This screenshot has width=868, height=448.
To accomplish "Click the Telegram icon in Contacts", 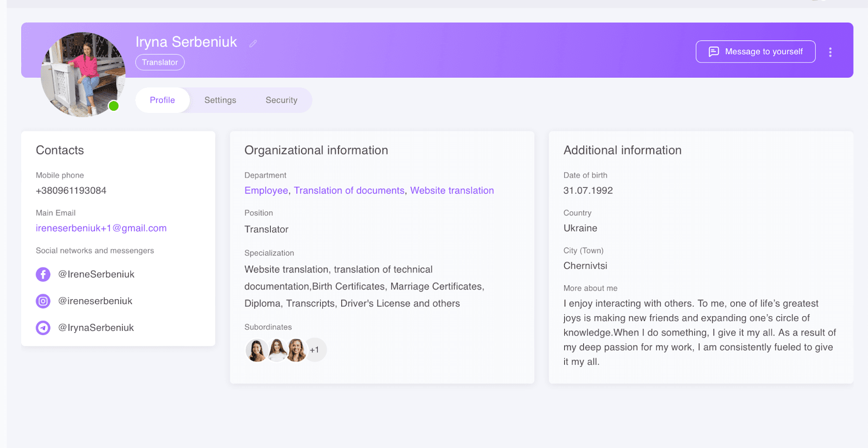I will pos(43,328).
